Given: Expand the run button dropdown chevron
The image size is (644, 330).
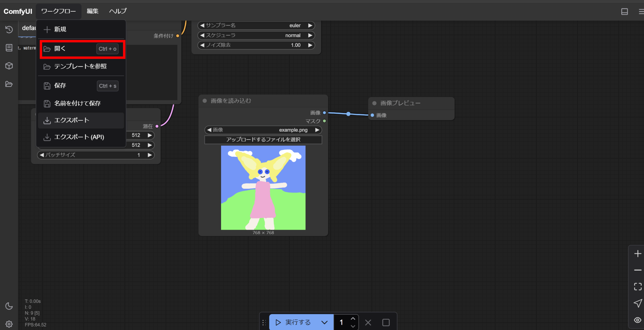Looking at the screenshot, I should pos(325,322).
